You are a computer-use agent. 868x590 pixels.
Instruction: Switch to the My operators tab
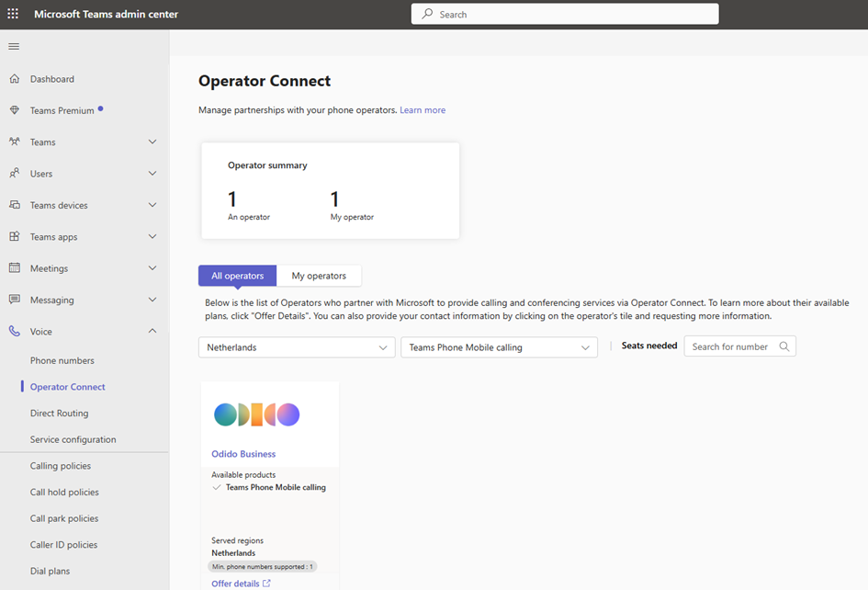[319, 276]
